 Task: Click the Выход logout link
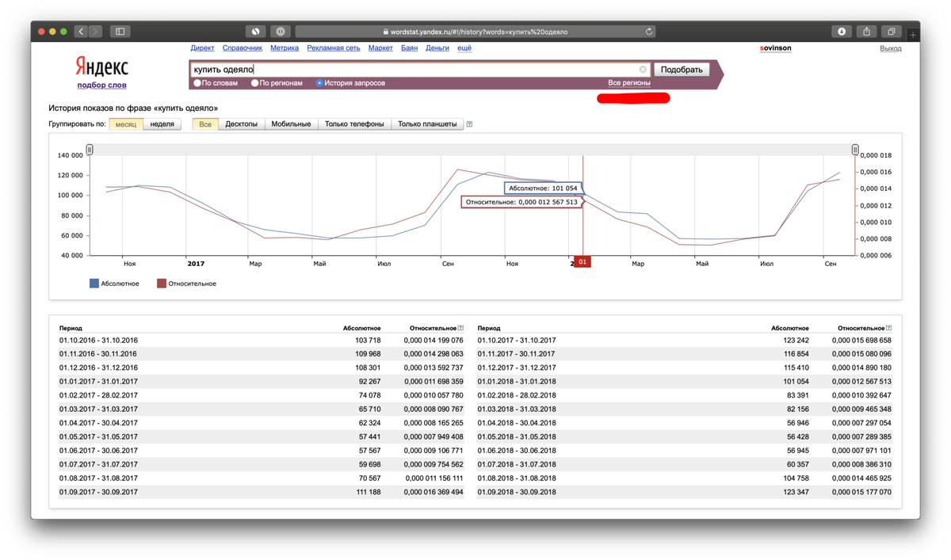pyautogui.click(x=891, y=48)
